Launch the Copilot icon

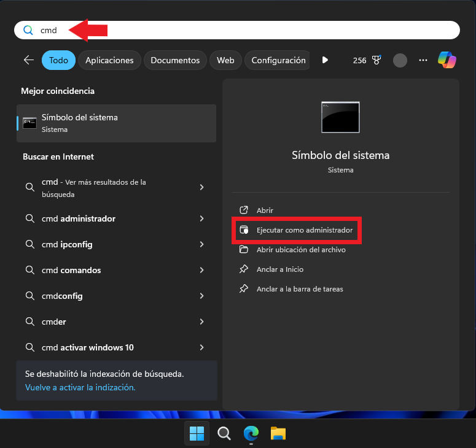(447, 60)
